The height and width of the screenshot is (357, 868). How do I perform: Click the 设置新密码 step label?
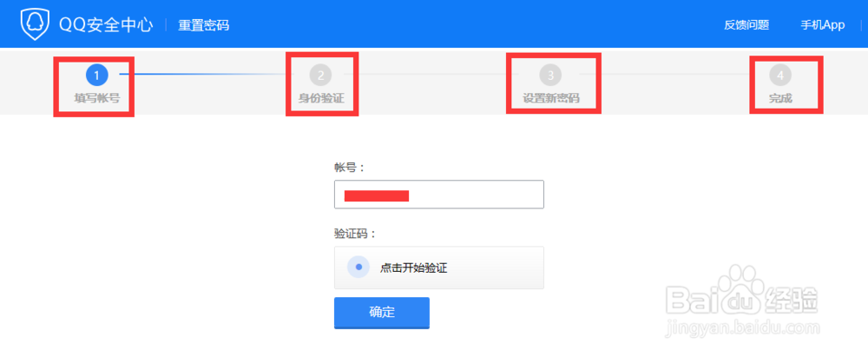[551, 99]
